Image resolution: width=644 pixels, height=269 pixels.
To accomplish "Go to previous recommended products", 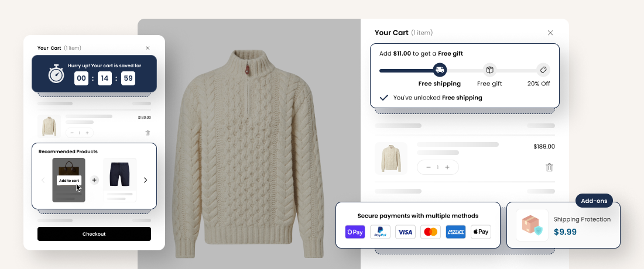I will pyautogui.click(x=43, y=180).
